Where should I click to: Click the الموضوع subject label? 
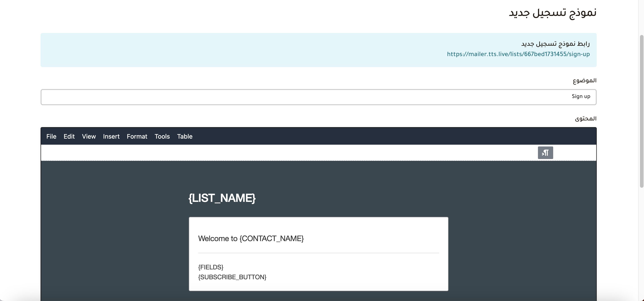point(585,81)
